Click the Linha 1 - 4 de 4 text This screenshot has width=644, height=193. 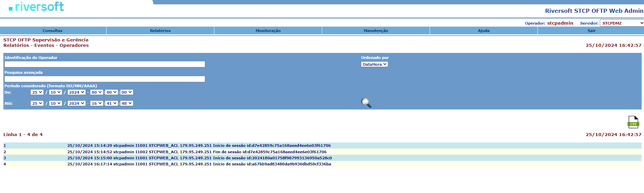[x=23, y=134]
